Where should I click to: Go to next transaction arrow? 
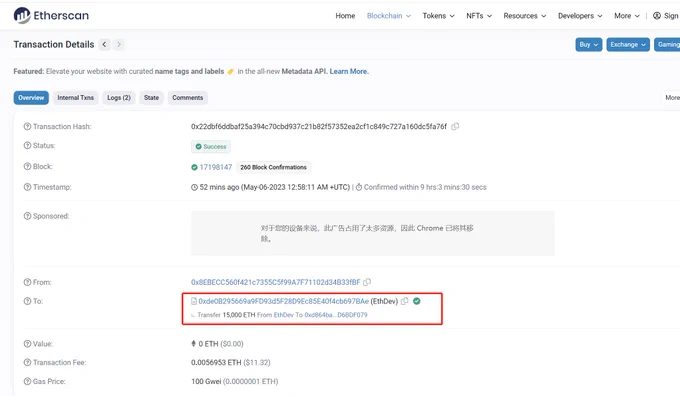tap(119, 44)
